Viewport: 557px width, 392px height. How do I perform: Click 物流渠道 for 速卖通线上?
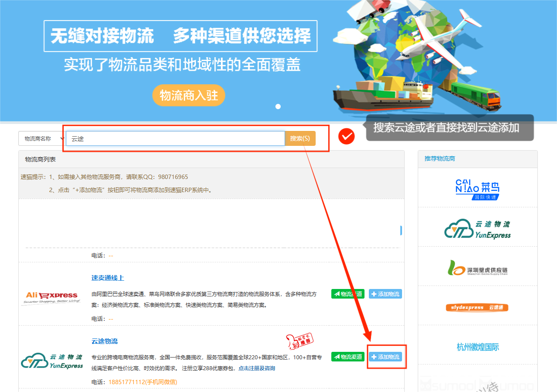(347, 294)
